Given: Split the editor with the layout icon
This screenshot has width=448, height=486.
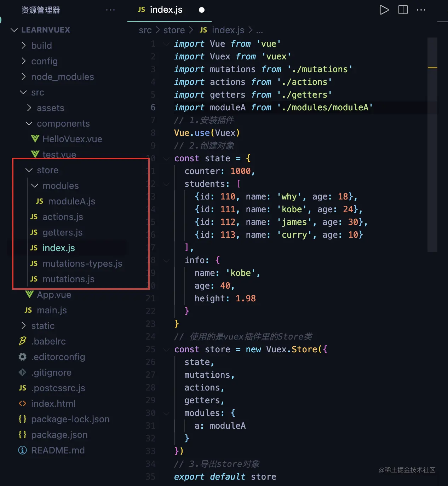Looking at the screenshot, I should point(403,10).
